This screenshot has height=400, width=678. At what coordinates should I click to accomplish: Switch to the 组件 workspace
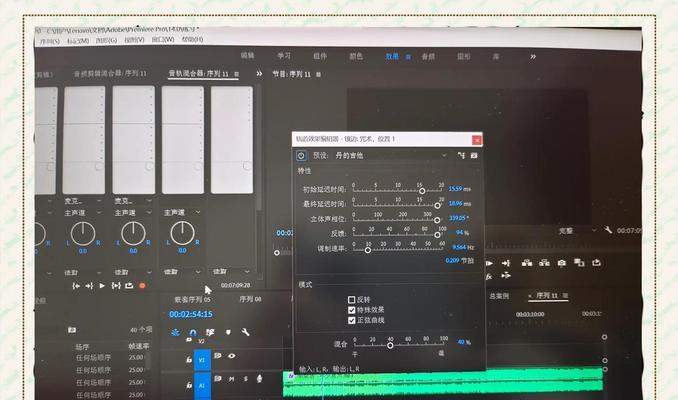click(x=320, y=56)
